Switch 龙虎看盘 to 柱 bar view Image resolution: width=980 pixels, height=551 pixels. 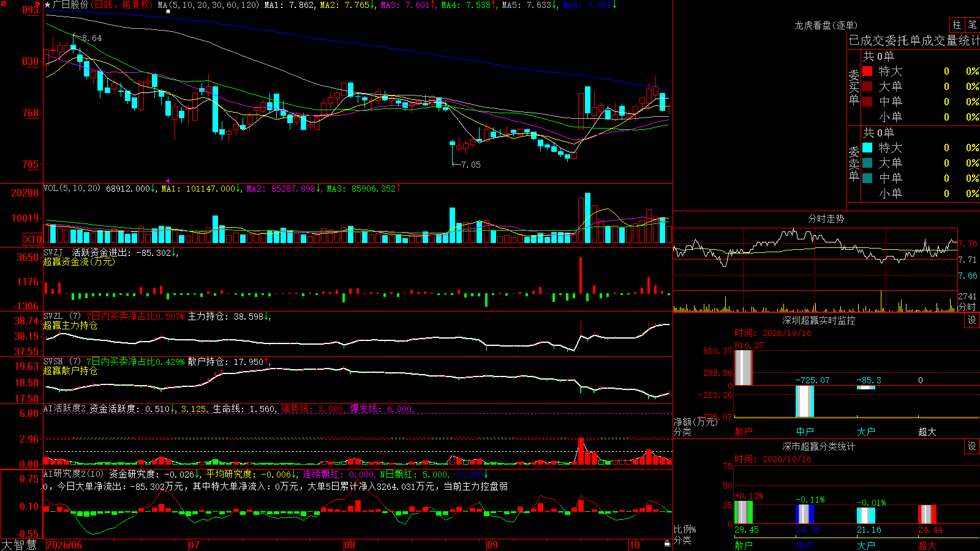tap(957, 24)
